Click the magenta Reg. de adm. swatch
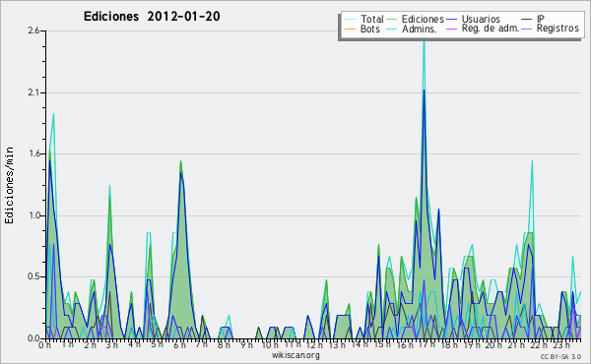The height and width of the screenshot is (364, 591). 451,29
